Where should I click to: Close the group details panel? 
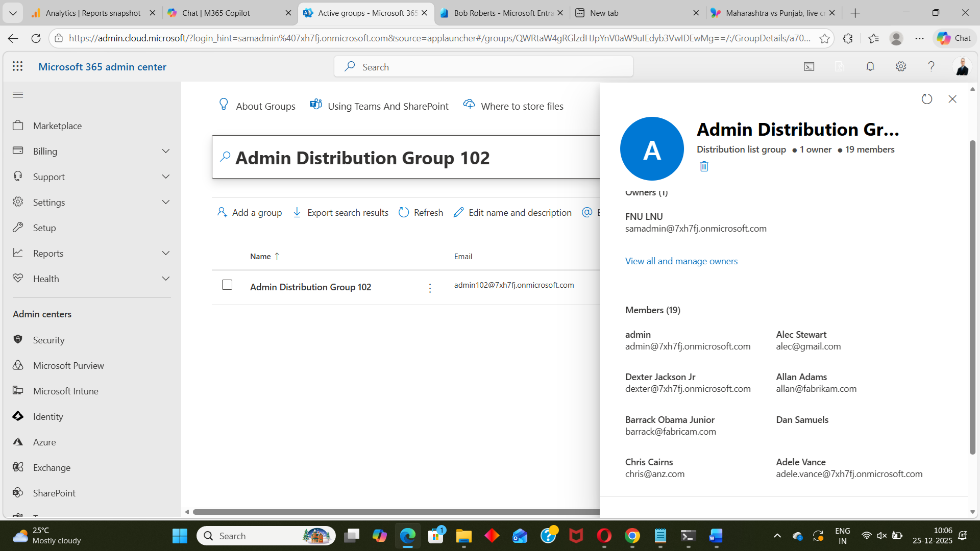click(952, 99)
